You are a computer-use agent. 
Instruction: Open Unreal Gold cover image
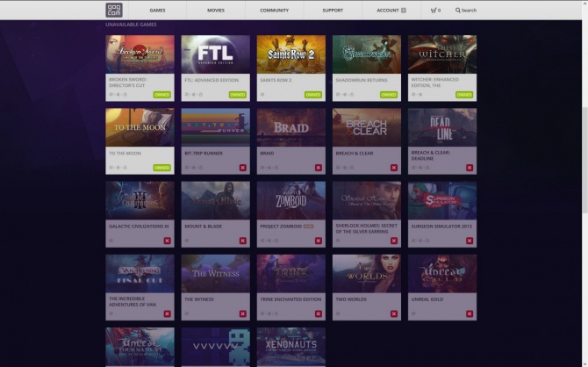pyautogui.click(x=442, y=274)
